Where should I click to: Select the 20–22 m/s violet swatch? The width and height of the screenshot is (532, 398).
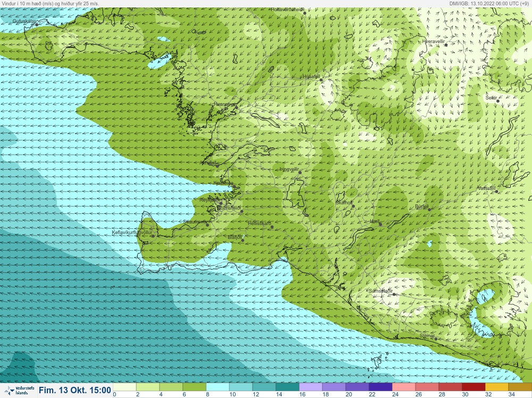click(358, 387)
